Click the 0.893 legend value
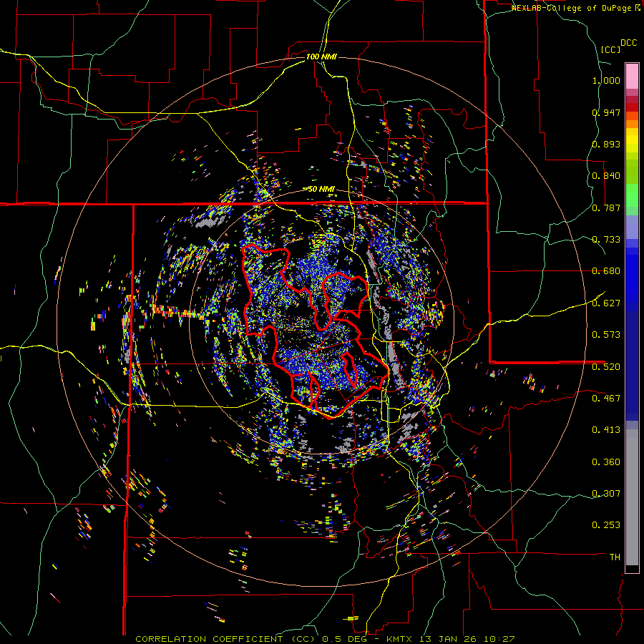Image resolution: width=644 pixels, height=644 pixels. (x=606, y=144)
